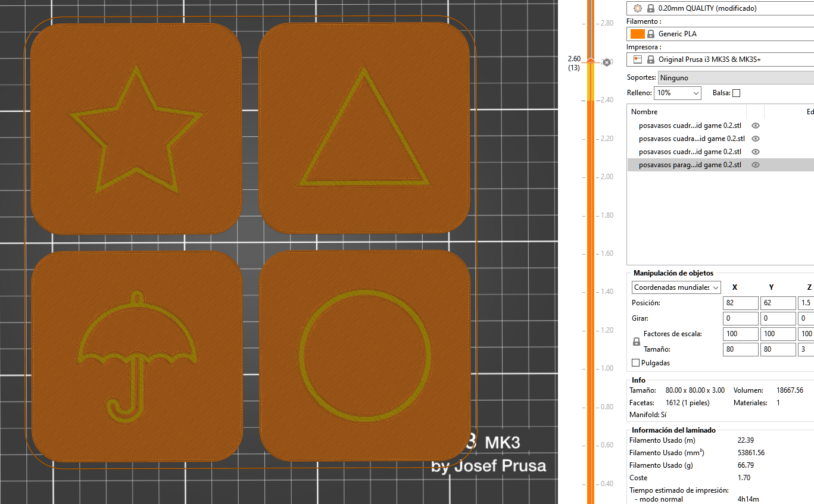Click the Factores de escala Y field
This screenshot has width=814, height=504.
[x=778, y=334]
